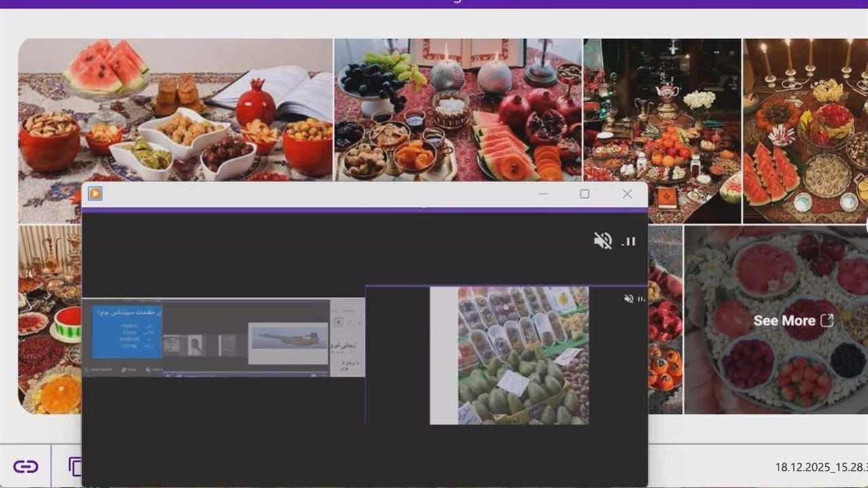Viewport: 868px width, 488px height.
Task: Click the airplane image in the nested video
Action: [x=288, y=337]
